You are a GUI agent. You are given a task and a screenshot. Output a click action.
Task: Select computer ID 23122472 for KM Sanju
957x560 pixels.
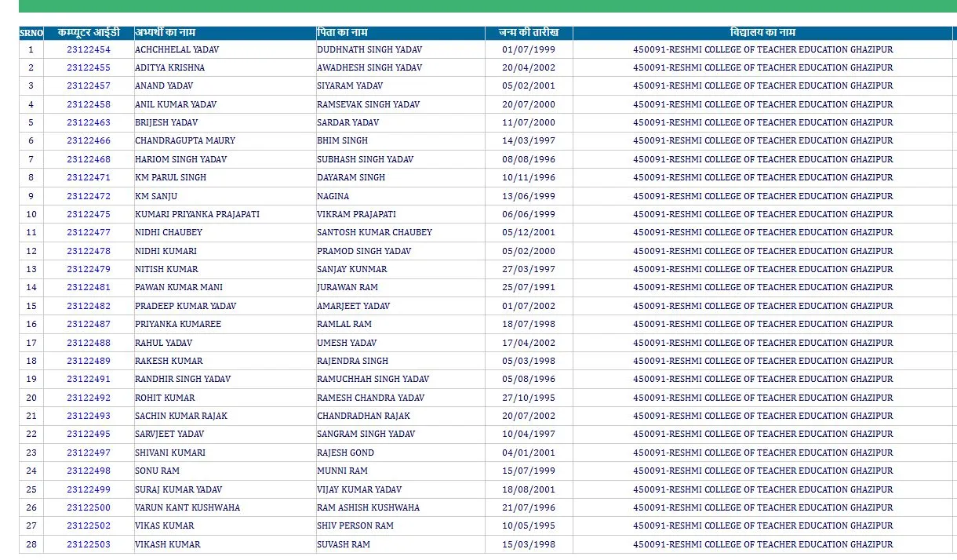click(89, 196)
